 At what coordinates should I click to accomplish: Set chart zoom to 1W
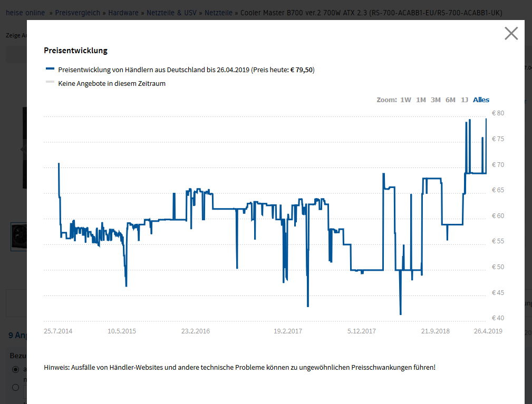coord(405,100)
